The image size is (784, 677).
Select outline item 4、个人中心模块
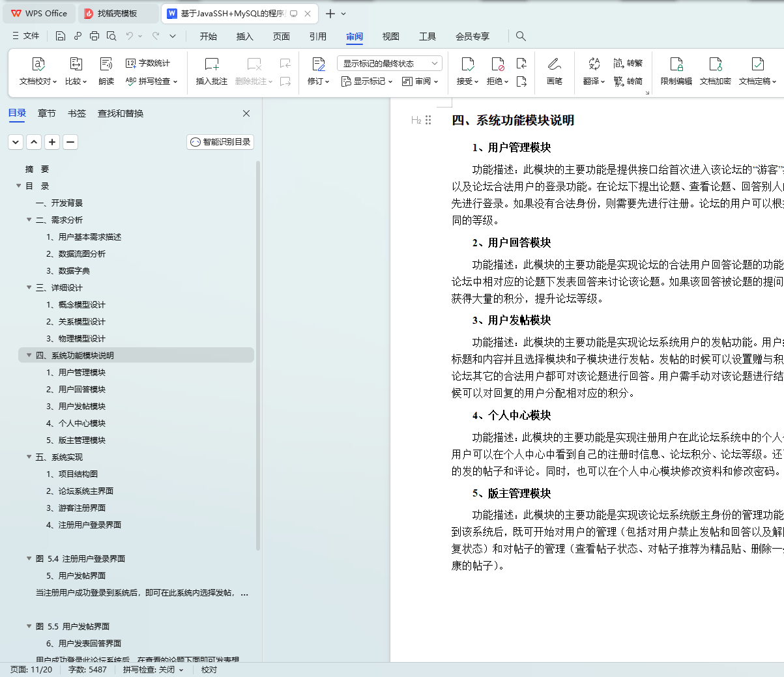point(76,423)
